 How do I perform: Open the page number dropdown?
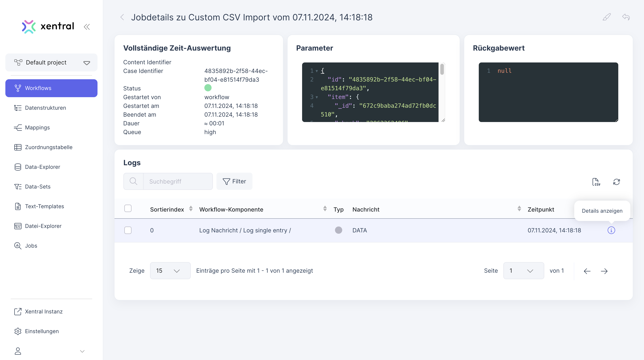tap(523, 271)
